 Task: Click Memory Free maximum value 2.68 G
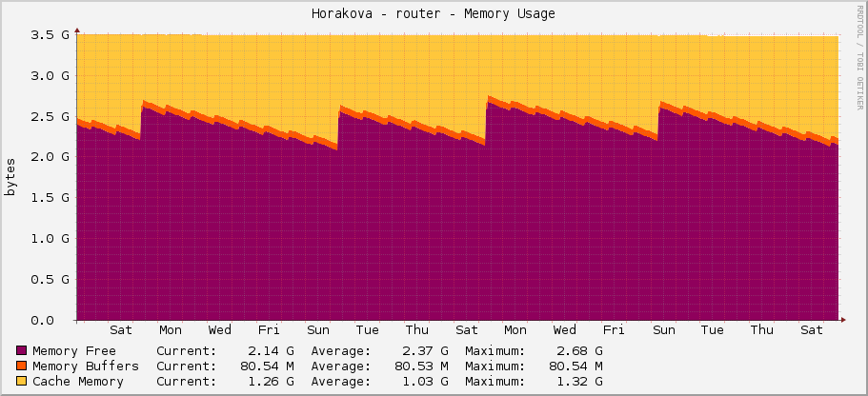[579, 350]
